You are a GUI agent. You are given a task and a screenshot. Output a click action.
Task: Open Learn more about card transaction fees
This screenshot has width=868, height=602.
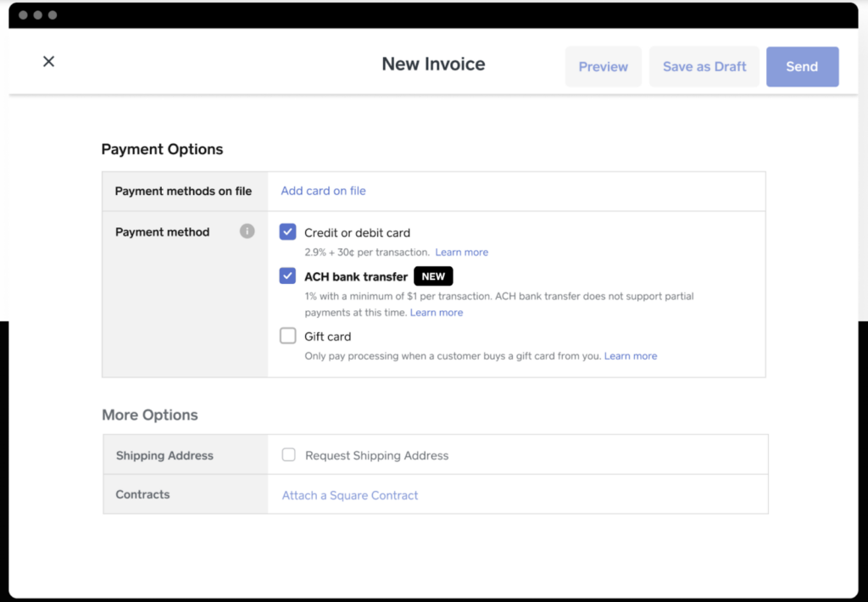click(x=461, y=252)
